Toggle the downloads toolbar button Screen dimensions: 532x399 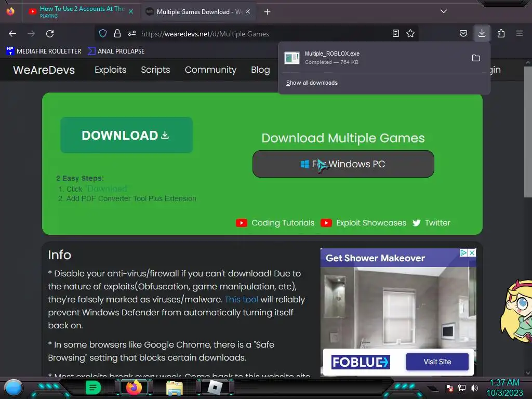[482, 33]
